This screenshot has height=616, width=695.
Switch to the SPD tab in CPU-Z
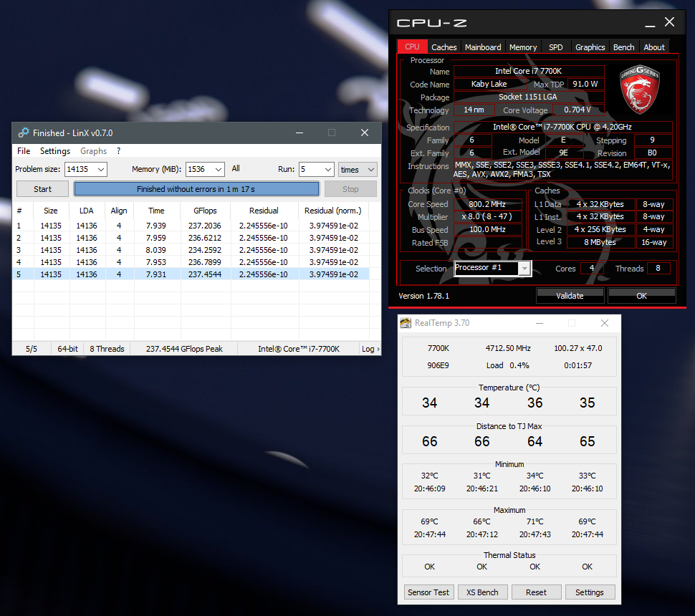[556, 47]
